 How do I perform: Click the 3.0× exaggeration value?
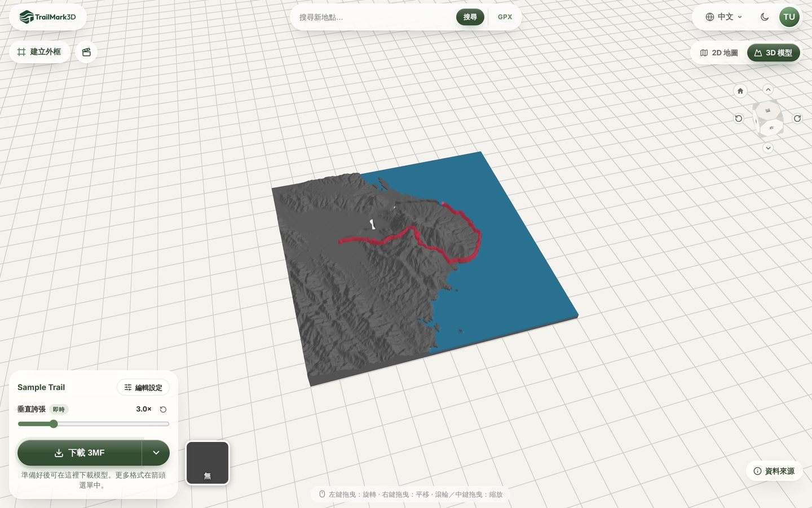pyautogui.click(x=144, y=409)
